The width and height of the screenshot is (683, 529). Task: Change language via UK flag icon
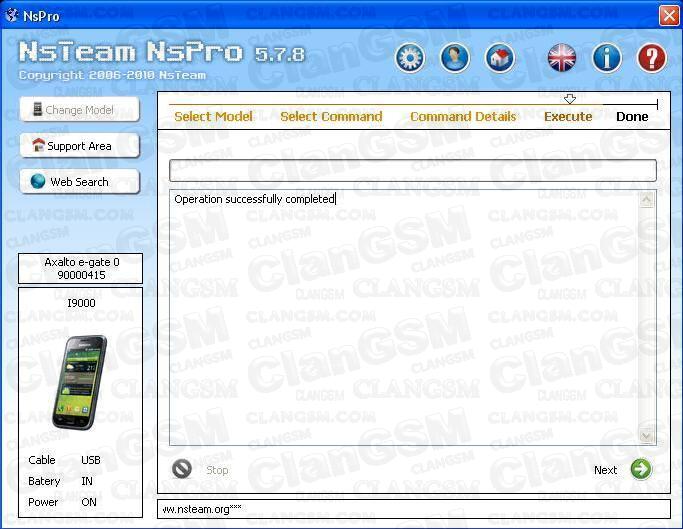[x=562, y=57]
